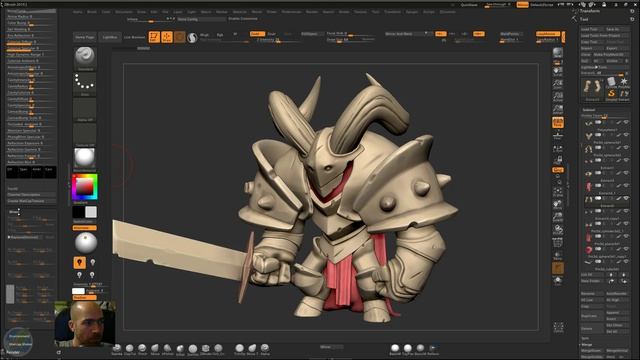Open the Alpha Off thumbnail
The height and width of the screenshot is (360, 640).
pos(85,109)
